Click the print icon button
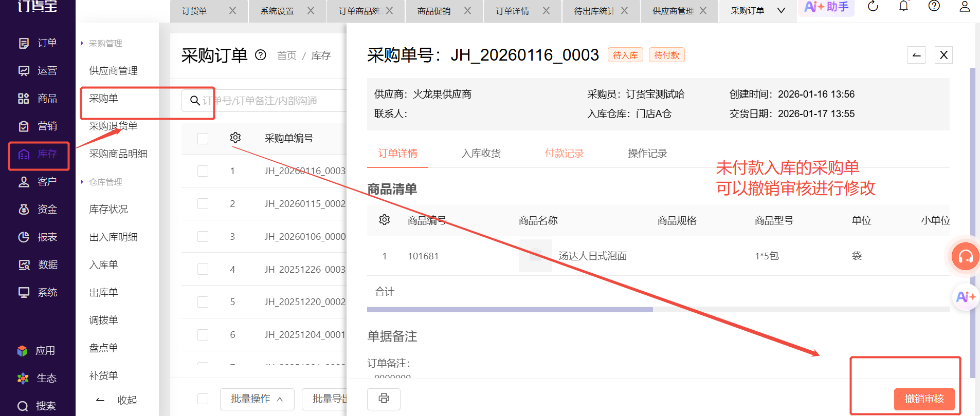 [x=384, y=399]
